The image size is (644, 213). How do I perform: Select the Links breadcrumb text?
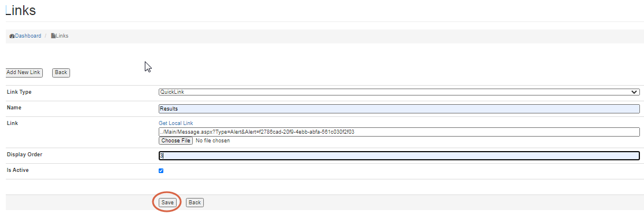[62, 36]
